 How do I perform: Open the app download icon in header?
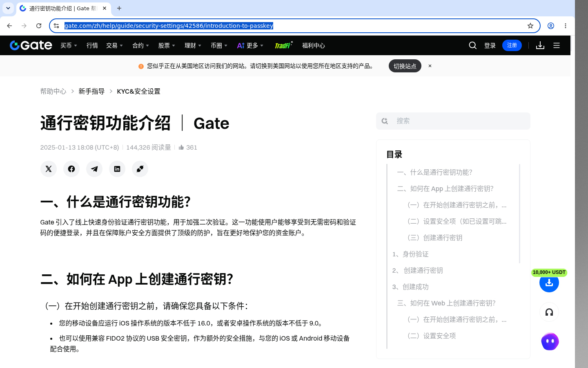[x=540, y=45]
